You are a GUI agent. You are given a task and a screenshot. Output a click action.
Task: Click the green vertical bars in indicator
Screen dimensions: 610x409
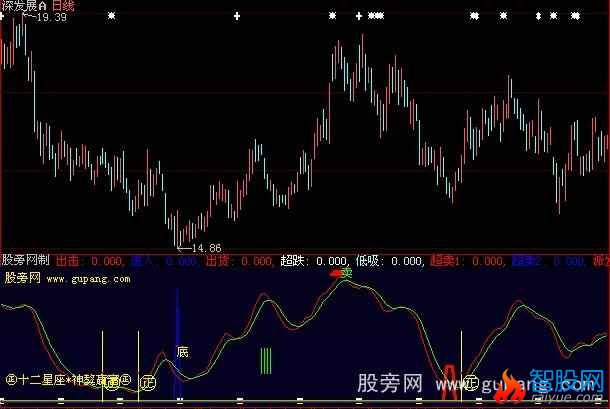coord(265,360)
